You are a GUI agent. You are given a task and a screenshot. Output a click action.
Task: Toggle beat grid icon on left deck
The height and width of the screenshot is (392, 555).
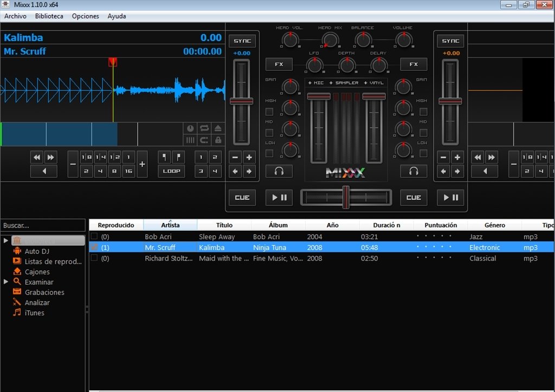(x=190, y=140)
